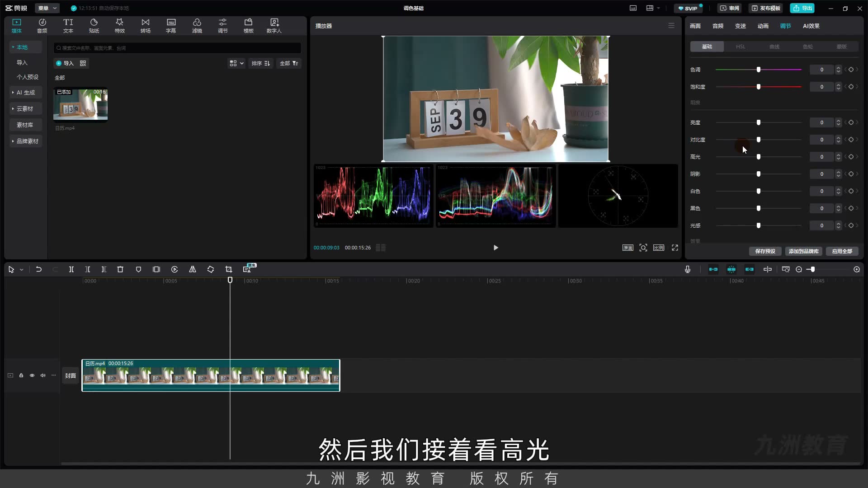The image size is (868, 488).
Task: Click the 添加到品牌库 button
Action: [803, 251]
